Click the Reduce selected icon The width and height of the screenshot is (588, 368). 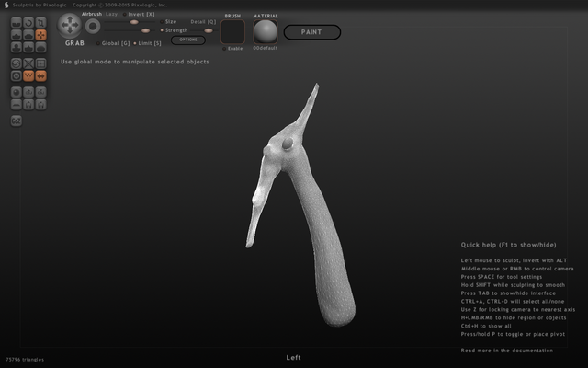28,63
